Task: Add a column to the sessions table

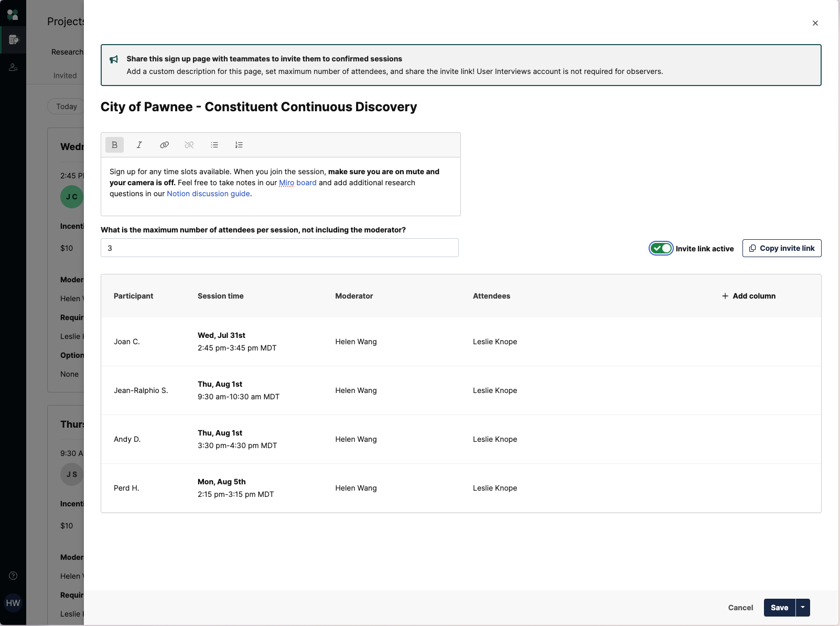Action: pos(749,296)
